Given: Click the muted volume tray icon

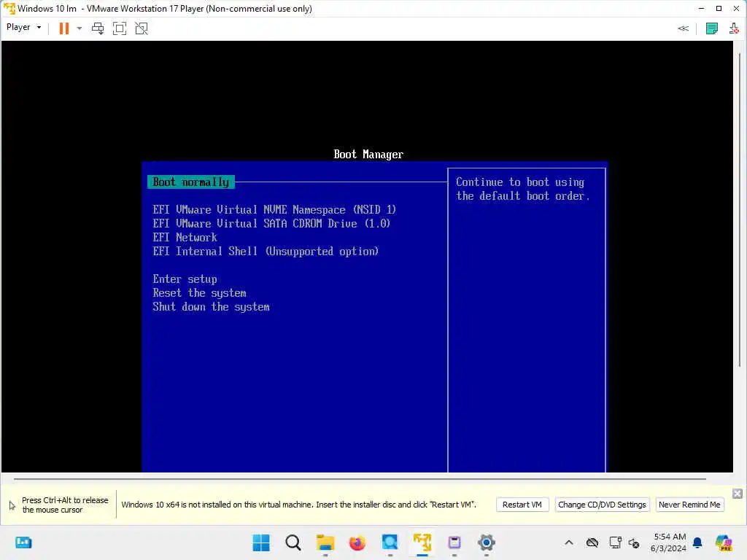Looking at the screenshot, I should click(634, 542).
